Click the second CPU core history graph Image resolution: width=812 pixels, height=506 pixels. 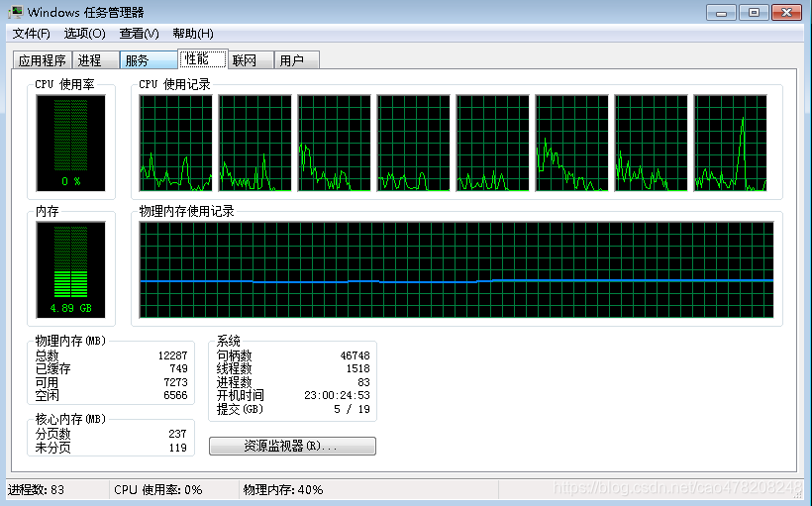tap(254, 143)
